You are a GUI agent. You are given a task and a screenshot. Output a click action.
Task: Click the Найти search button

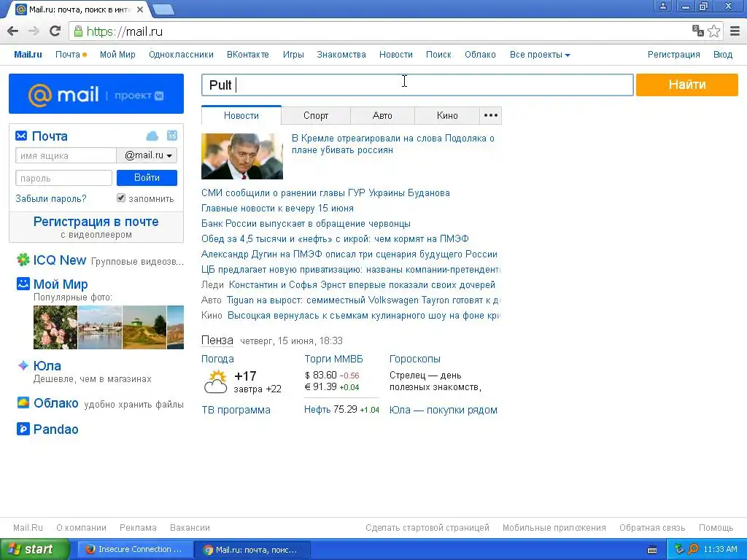pyautogui.click(x=687, y=85)
